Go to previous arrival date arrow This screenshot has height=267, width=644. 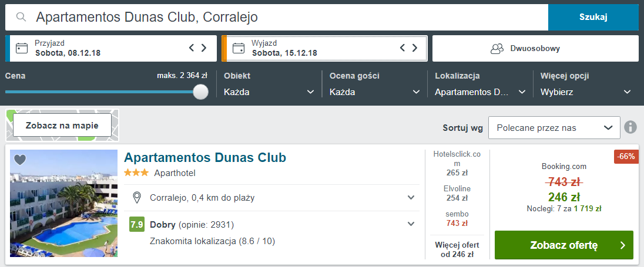(x=192, y=48)
